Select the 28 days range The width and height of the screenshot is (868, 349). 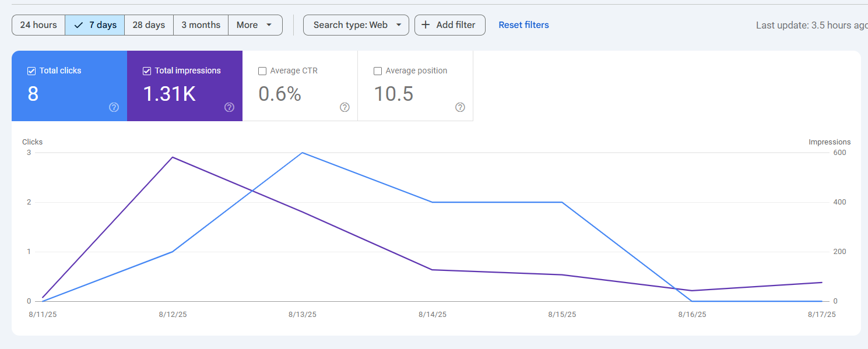(x=149, y=25)
